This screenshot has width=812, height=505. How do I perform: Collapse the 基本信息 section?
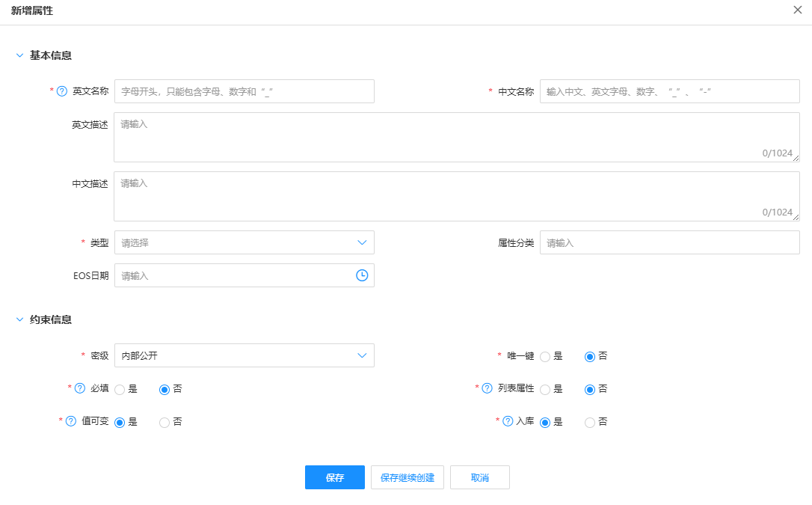click(x=20, y=55)
